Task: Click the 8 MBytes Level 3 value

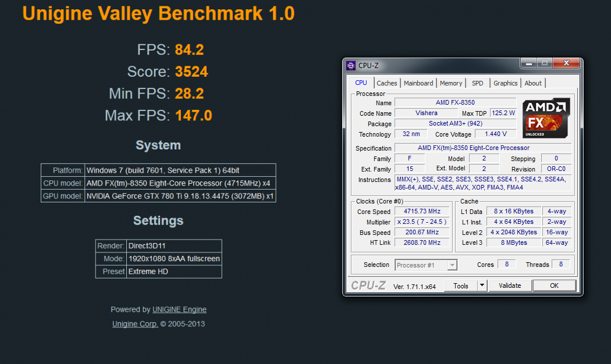Action: point(514,242)
